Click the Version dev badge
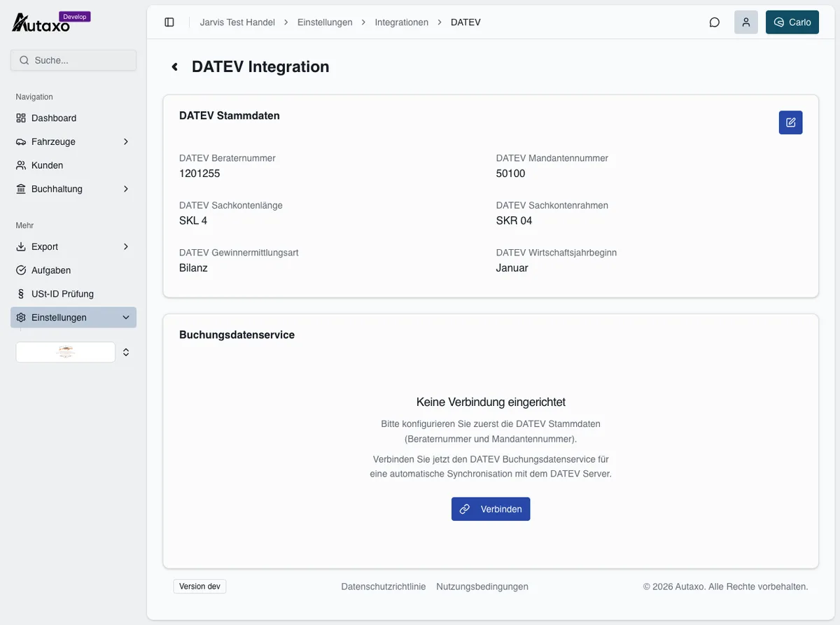Viewport: 840px width, 625px height. (199, 587)
